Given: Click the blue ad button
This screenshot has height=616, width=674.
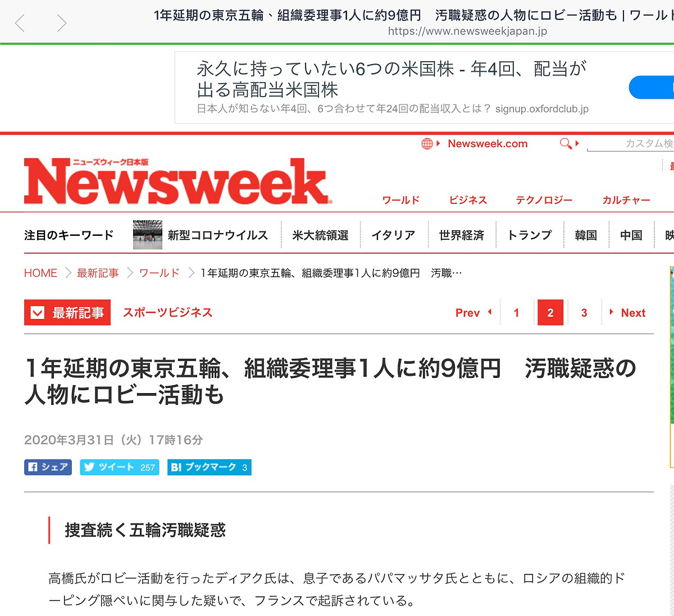Looking at the screenshot, I should point(652,88).
